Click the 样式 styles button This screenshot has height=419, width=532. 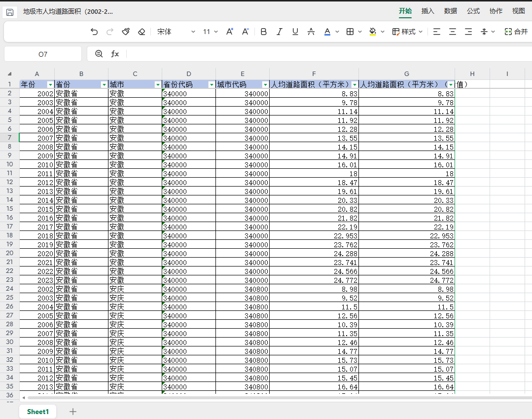[x=407, y=32]
